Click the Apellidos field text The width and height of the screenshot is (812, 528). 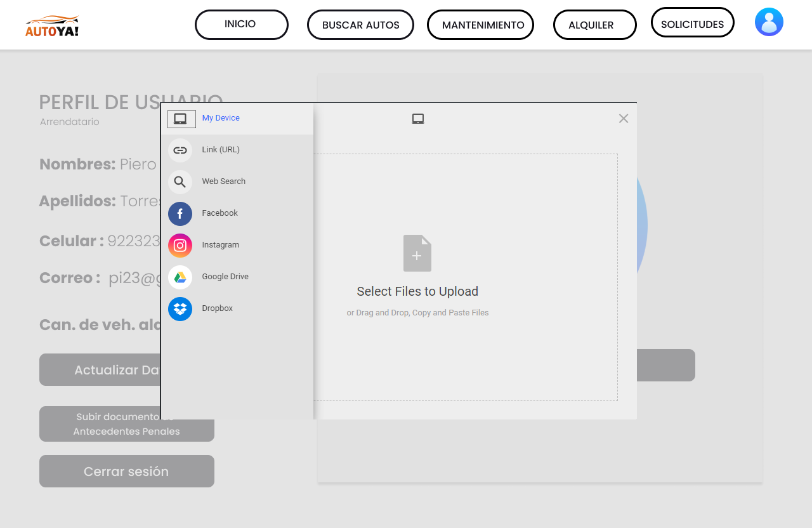100,201
